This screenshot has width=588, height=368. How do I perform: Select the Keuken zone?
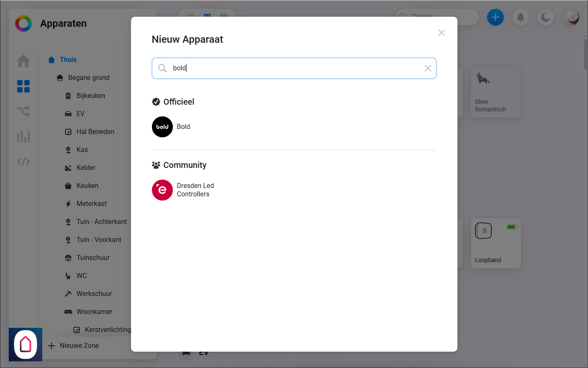[87, 185]
